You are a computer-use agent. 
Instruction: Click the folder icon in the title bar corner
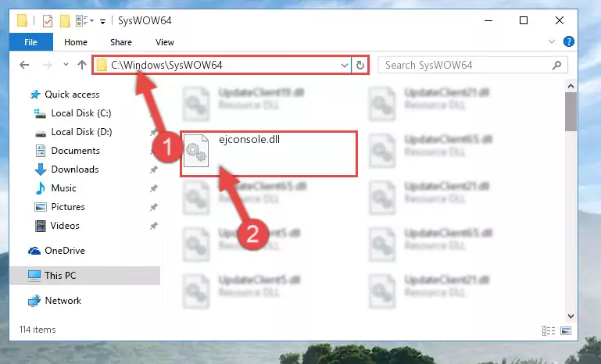22,20
